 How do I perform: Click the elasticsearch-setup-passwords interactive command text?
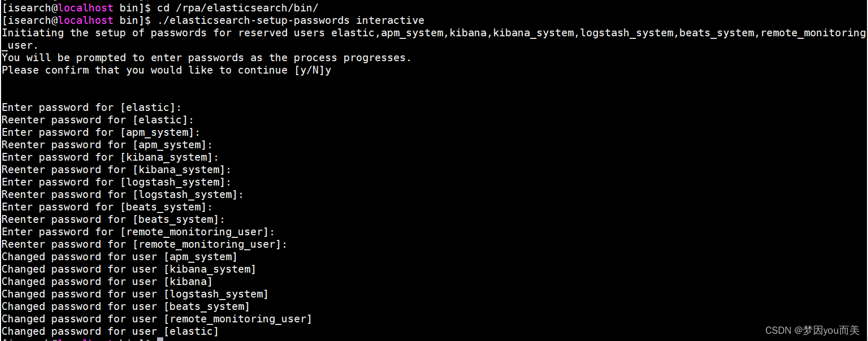291,20
